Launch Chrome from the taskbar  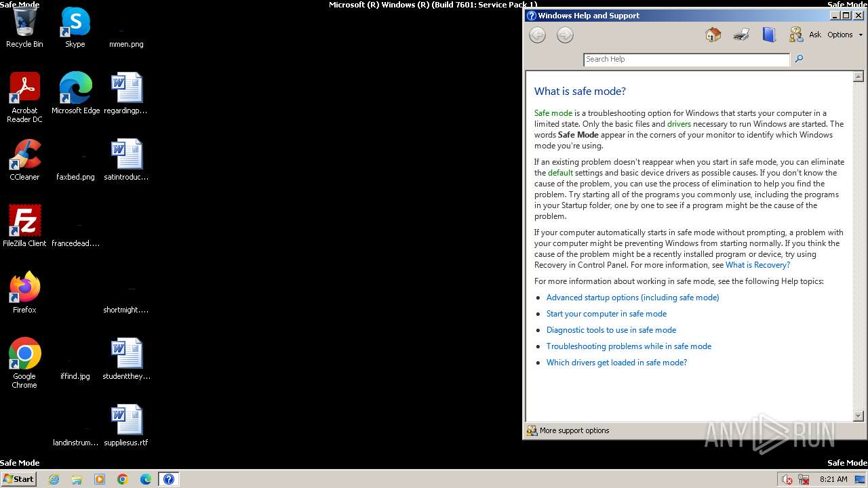pyautogui.click(x=123, y=479)
